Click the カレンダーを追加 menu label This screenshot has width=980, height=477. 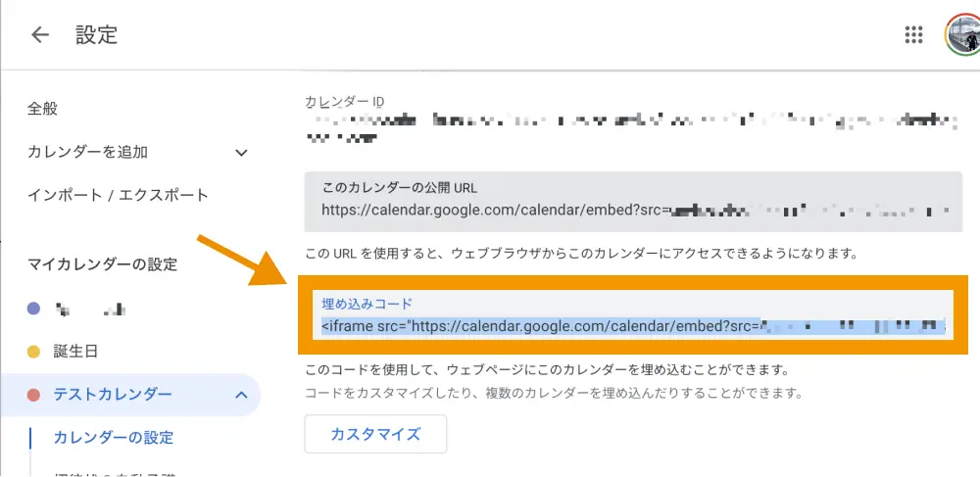[87, 152]
